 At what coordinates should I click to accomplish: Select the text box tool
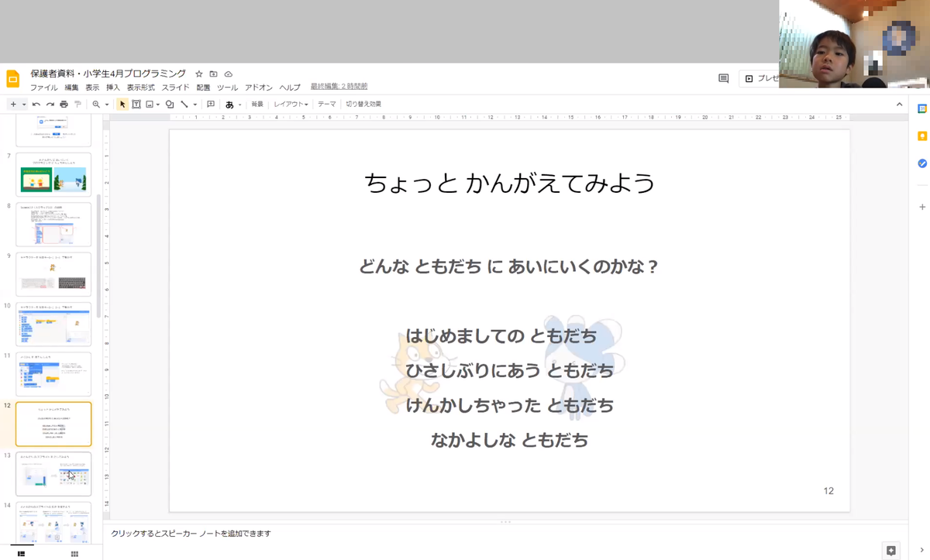coord(136,105)
